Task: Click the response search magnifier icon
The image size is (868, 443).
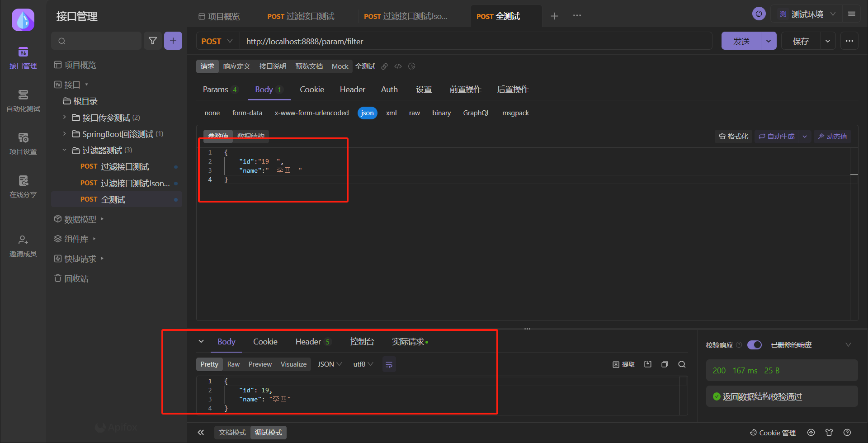Action: [682, 364]
